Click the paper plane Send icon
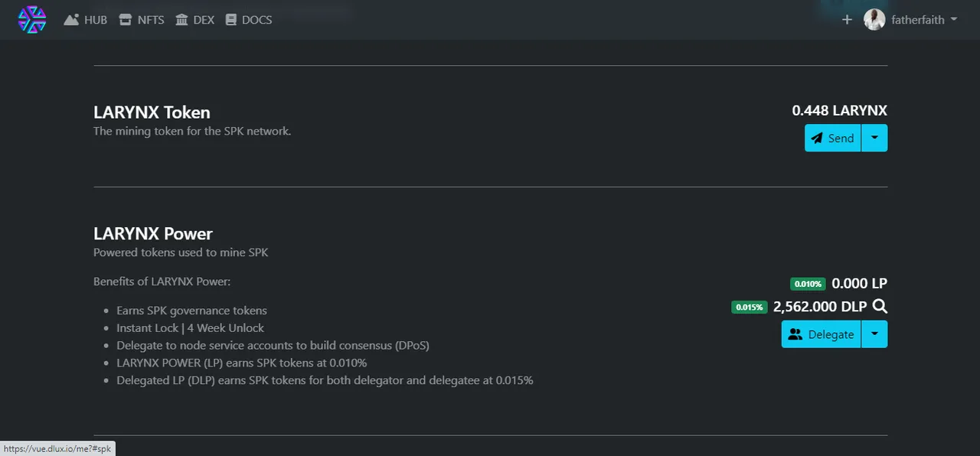The height and width of the screenshot is (456, 980). [x=817, y=138]
